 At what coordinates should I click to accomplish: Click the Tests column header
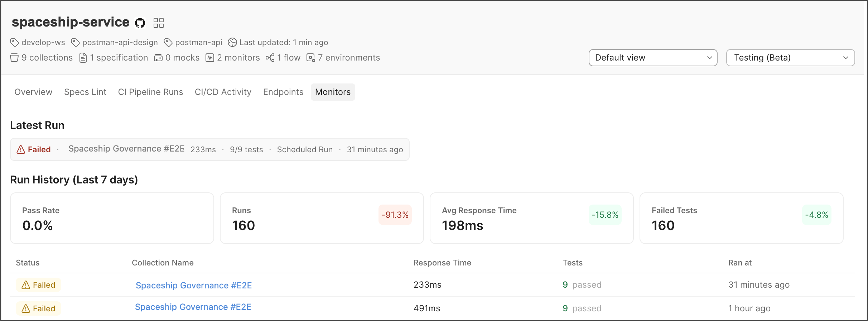click(x=573, y=263)
